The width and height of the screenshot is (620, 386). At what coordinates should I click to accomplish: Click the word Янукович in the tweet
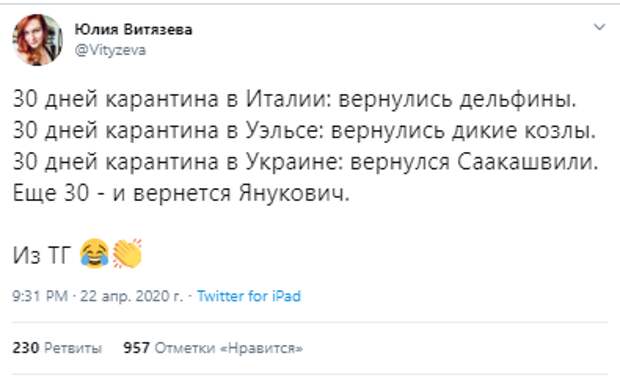(x=294, y=193)
